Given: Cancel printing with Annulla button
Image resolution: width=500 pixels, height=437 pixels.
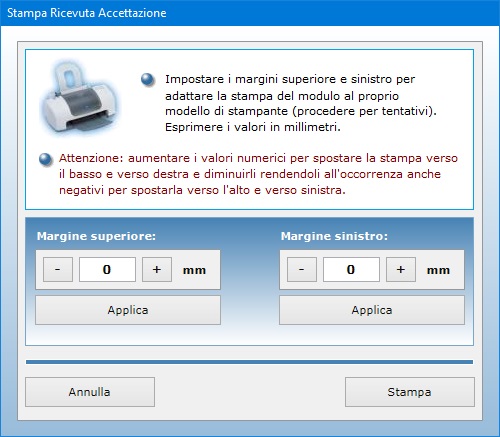Looking at the screenshot, I should point(90,392).
